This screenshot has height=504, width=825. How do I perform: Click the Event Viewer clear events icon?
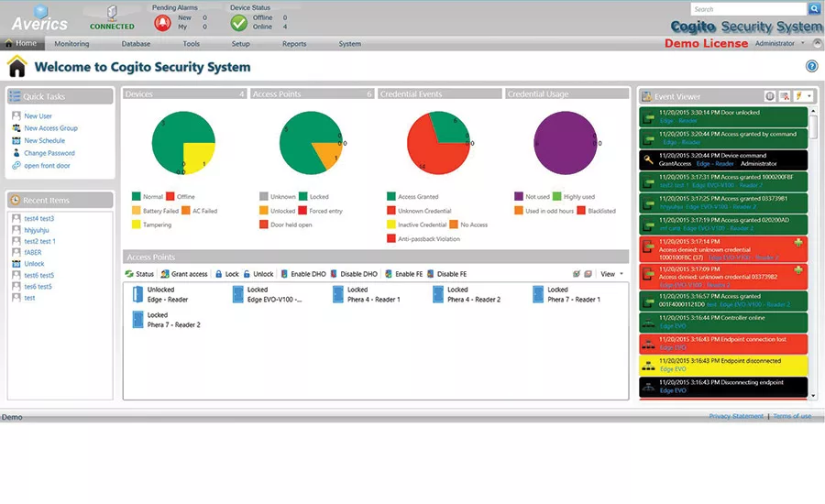click(785, 95)
